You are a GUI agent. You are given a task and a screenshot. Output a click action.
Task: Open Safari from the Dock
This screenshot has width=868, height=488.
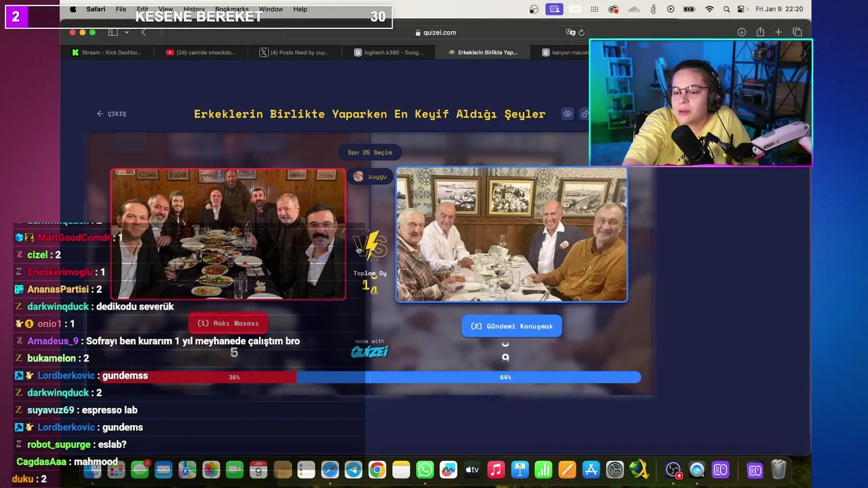[330, 470]
